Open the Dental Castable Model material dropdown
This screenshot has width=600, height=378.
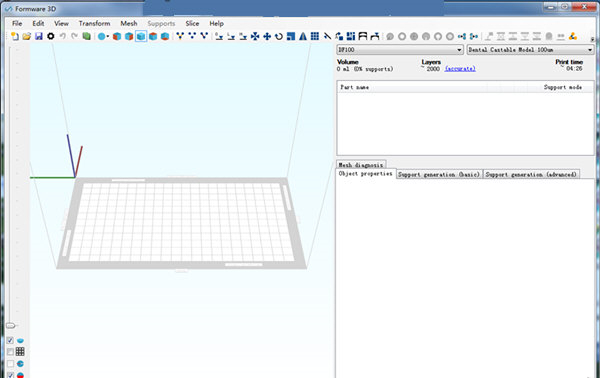(530, 50)
